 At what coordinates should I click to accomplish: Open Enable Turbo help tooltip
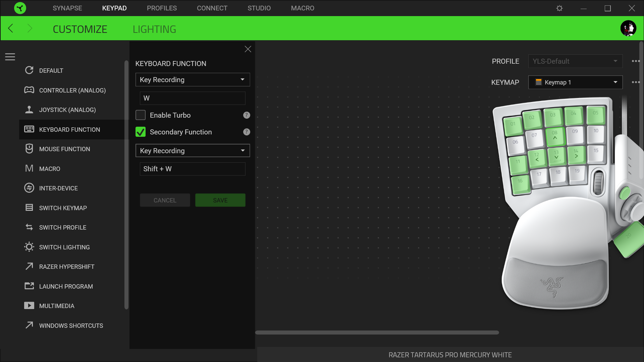pyautogui.click(x=247, y=115)
